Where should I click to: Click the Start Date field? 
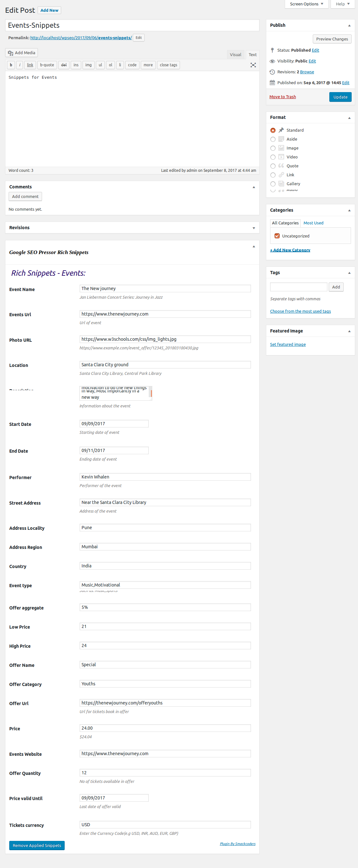[114, 424]
